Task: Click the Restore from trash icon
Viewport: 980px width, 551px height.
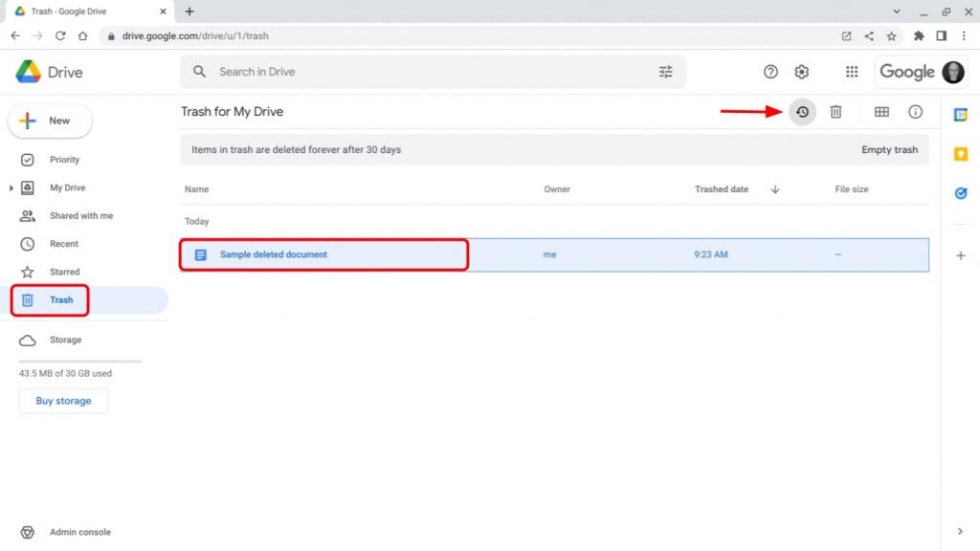Action: 802,112
